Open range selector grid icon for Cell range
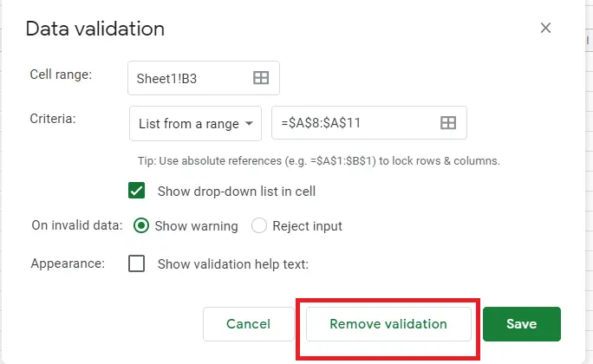 point(261,78)
